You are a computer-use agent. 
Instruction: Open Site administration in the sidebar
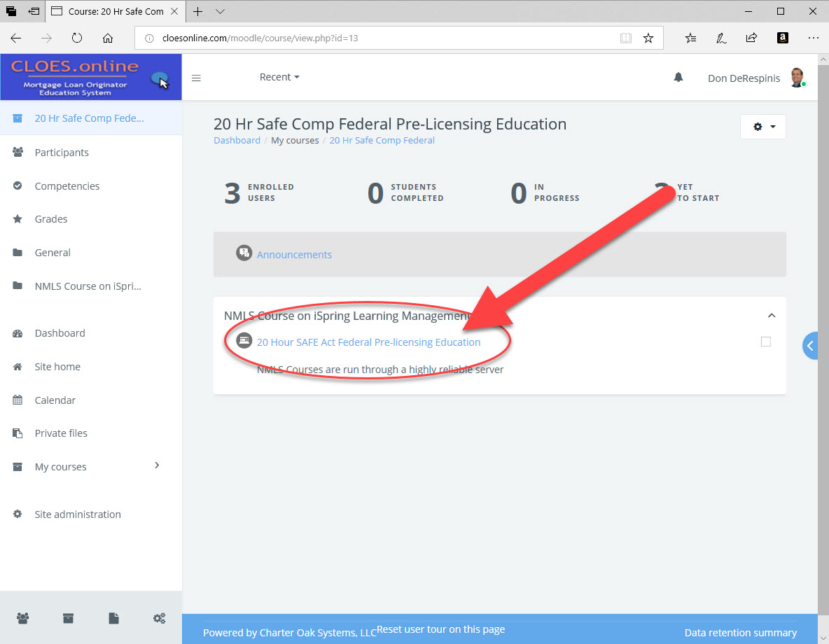[x=77, y=514]
